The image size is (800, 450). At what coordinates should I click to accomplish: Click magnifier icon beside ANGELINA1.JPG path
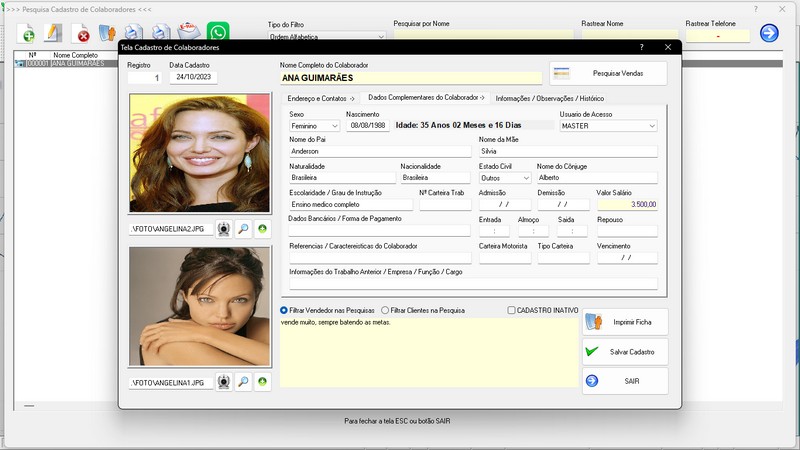(x=243, y=382)
